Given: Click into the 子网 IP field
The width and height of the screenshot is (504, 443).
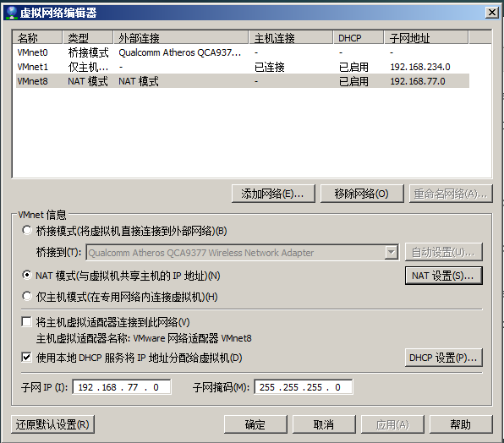Looking at the screenshot, I should pyautogui.click(x=122, y=387).
